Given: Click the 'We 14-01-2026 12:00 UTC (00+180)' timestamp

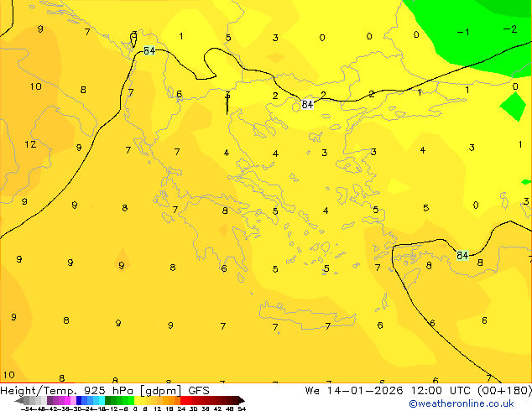Looking at the screenshot, I should point(419,391).
